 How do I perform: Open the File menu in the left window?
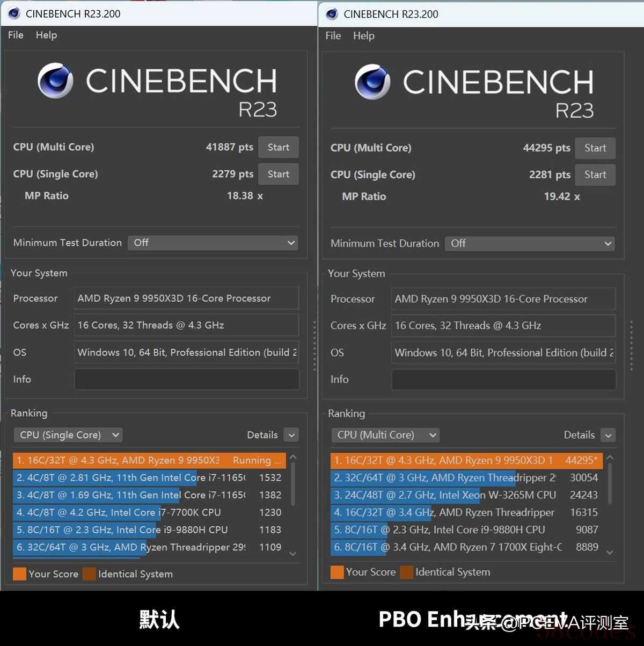coord(16,35)
